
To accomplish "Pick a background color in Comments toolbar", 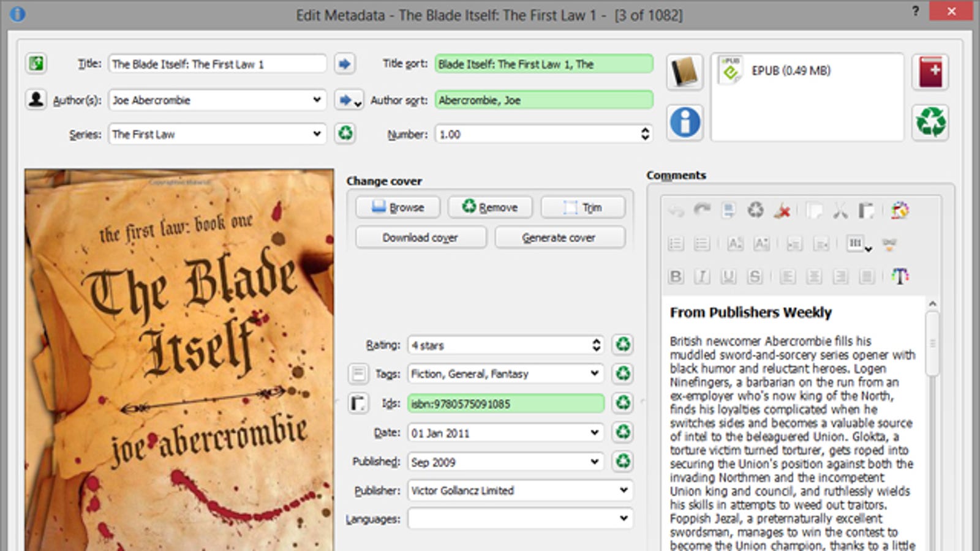I will tap(900, 211).
